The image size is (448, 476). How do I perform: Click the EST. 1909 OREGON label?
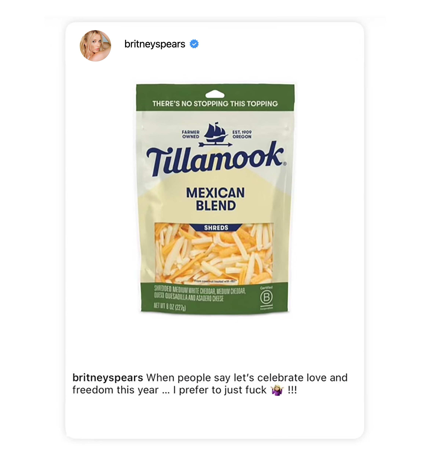coord(242,134)
